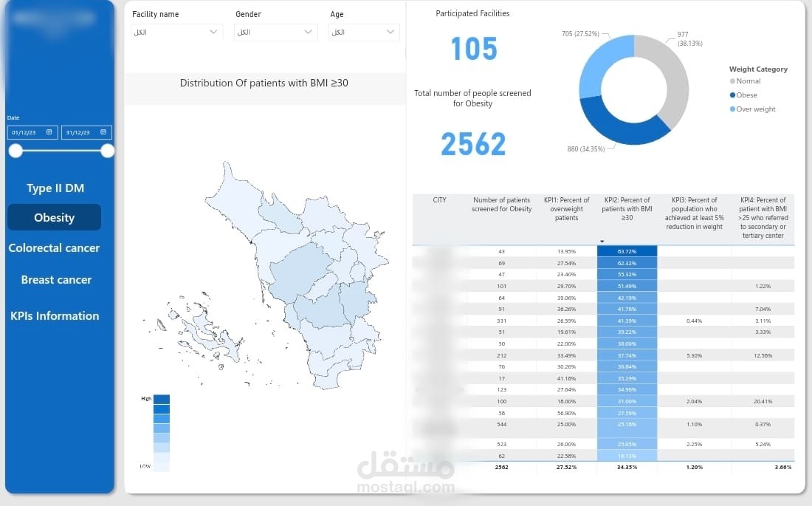Click the 544 patients screened cell

501,424
